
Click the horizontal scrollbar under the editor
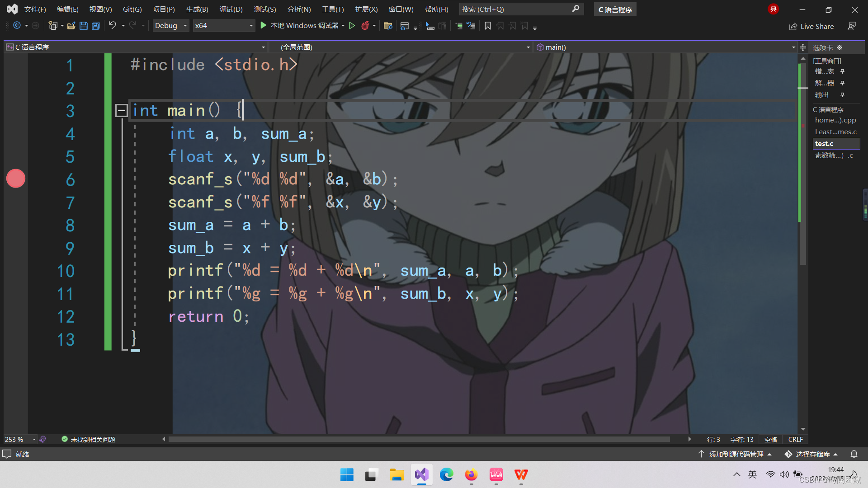(418, 439)
